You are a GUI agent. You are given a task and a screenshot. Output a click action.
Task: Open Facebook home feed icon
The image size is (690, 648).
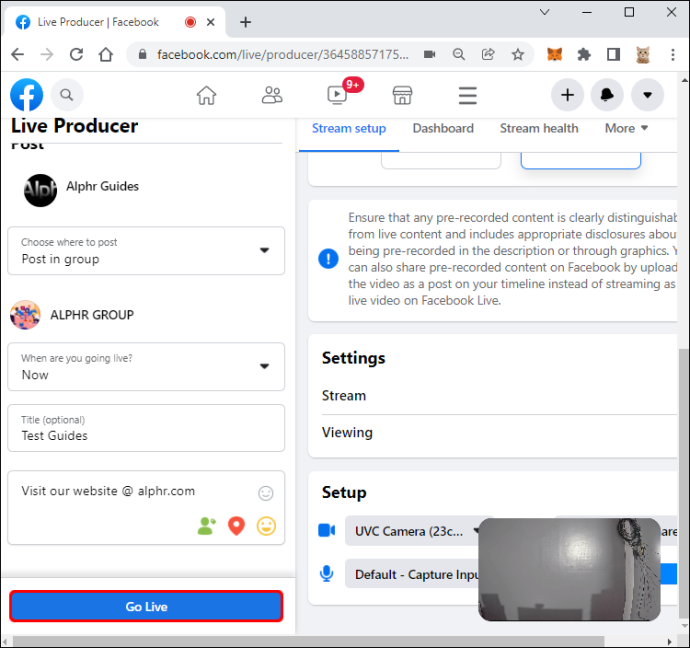point(206,95)
